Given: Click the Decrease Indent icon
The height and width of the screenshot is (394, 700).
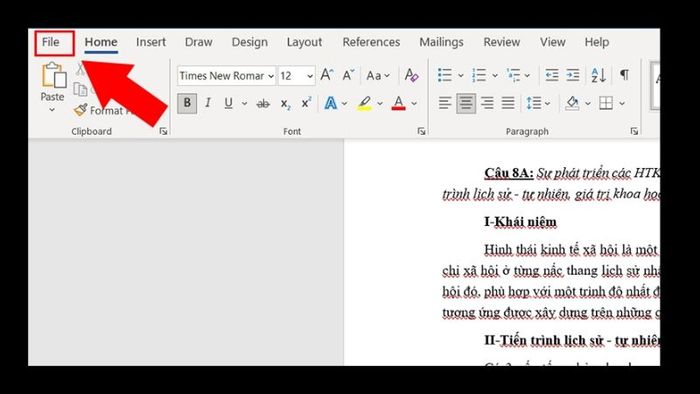Looking at the screenshot, I should pos(552,75).
